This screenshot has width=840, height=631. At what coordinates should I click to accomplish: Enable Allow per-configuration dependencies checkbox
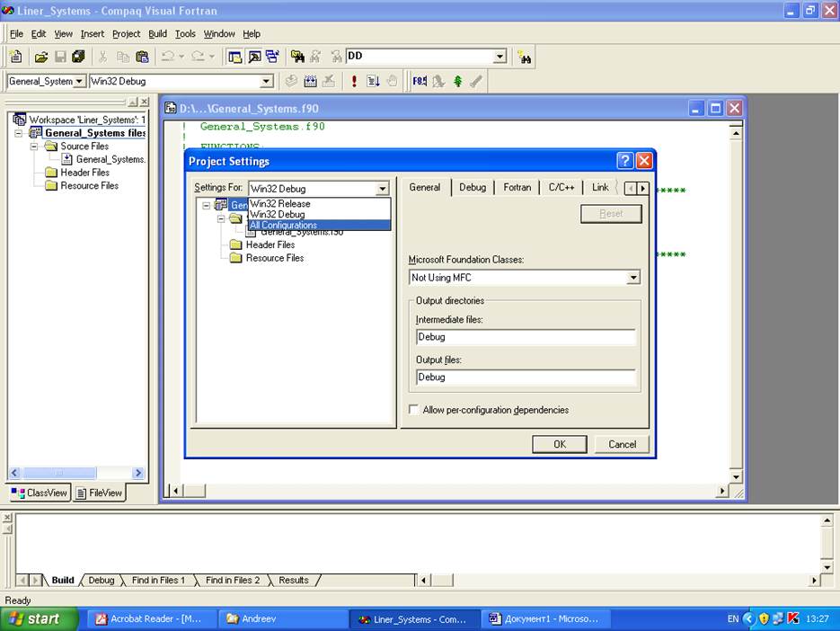413,410
